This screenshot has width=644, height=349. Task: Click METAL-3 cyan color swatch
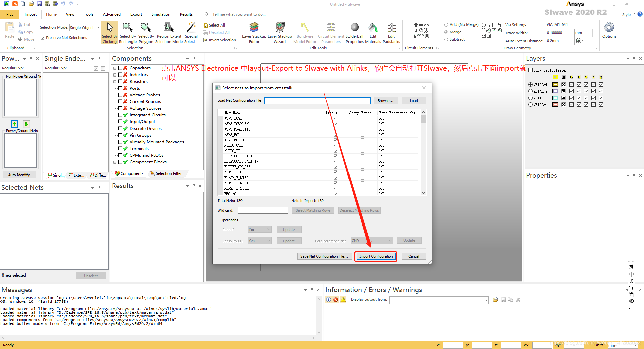555,98
